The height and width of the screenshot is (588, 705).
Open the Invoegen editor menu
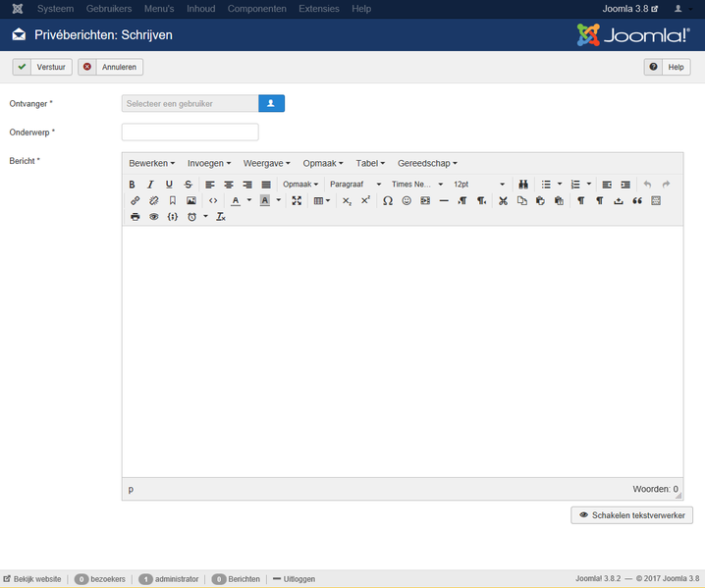[x=209, y=163]
